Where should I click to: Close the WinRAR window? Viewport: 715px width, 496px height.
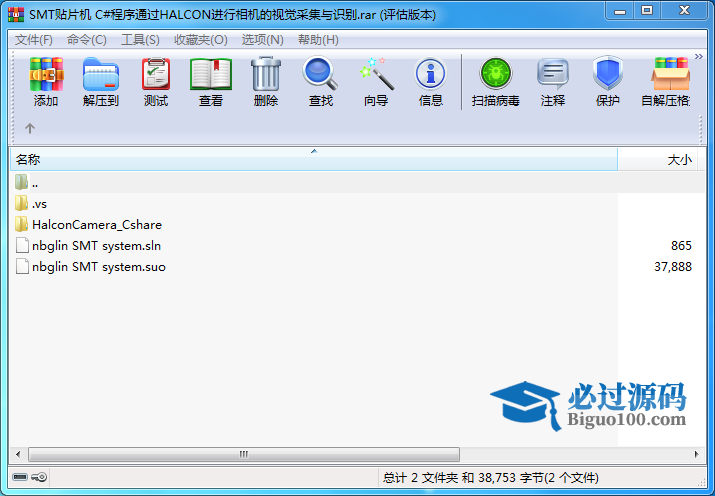point(684,11)
